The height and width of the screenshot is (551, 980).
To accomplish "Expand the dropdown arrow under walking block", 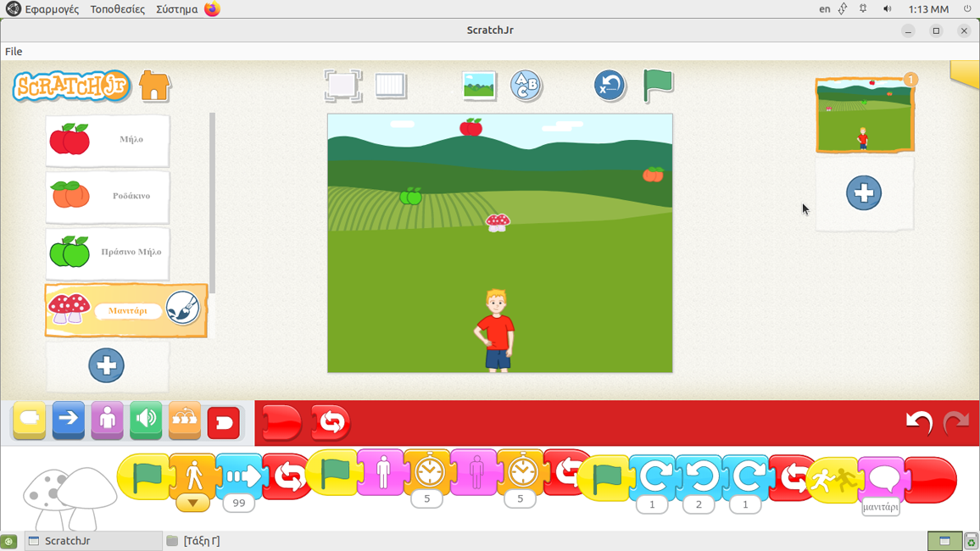I will pyautogui.click(x=192, y=503).
